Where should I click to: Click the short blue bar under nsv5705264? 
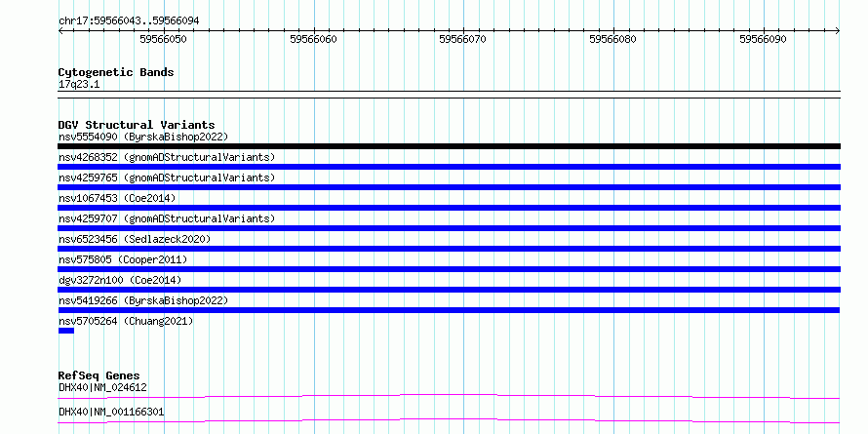coord(66,331)
